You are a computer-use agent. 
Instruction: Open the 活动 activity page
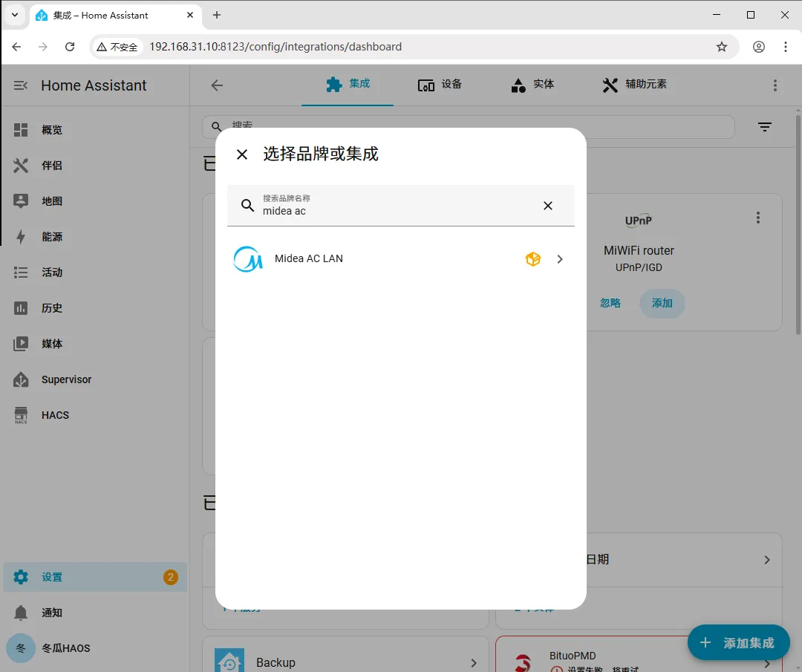tap(94, 273)
